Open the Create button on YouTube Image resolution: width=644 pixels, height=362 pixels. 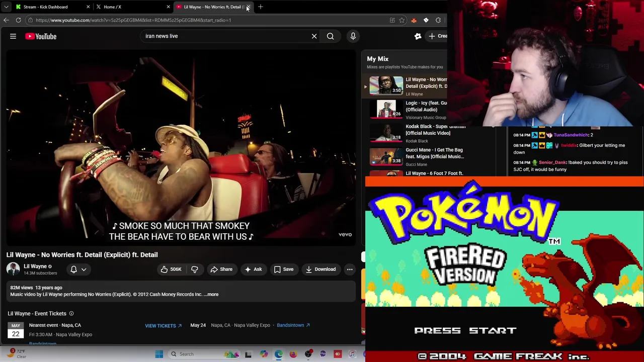[x=437, y=36]
